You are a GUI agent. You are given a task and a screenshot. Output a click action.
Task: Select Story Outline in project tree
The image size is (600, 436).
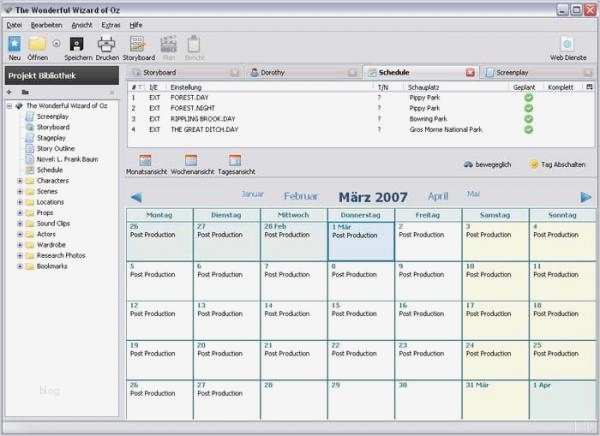(x=55, y=149)
